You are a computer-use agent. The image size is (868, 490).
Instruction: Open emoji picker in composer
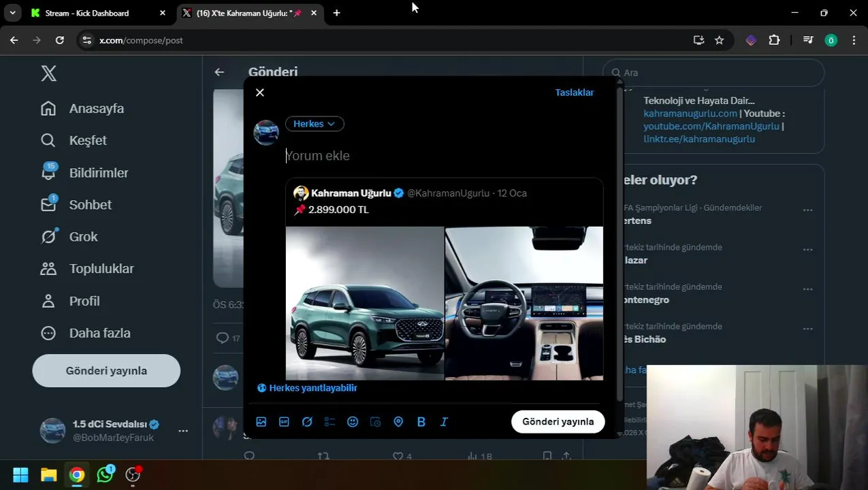point(353,422)
